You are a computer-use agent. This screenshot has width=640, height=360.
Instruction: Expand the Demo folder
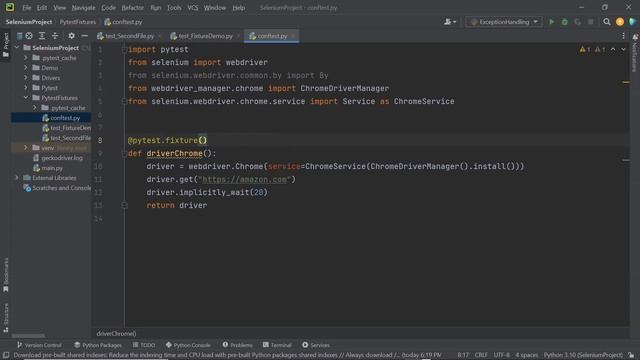click(x=26, y=68)
